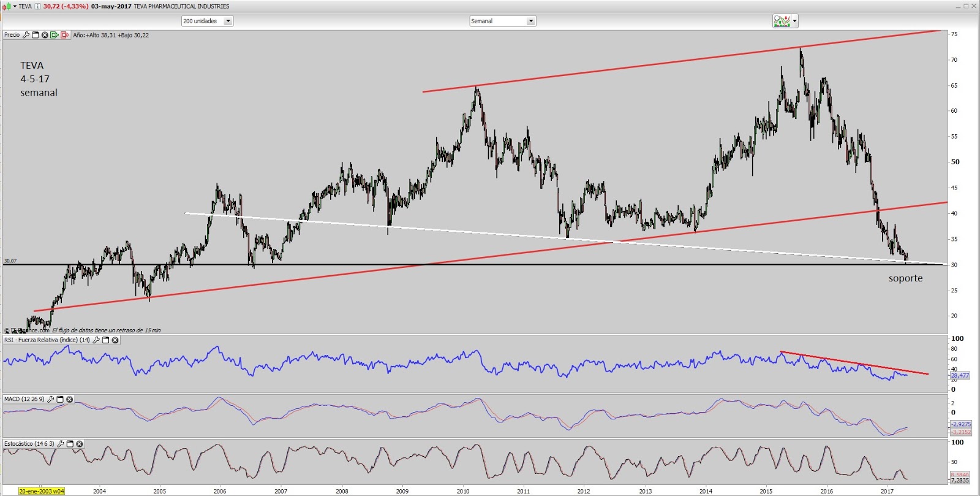
Task: Open the Semanal timeframe dropdown
Action: 503,21
